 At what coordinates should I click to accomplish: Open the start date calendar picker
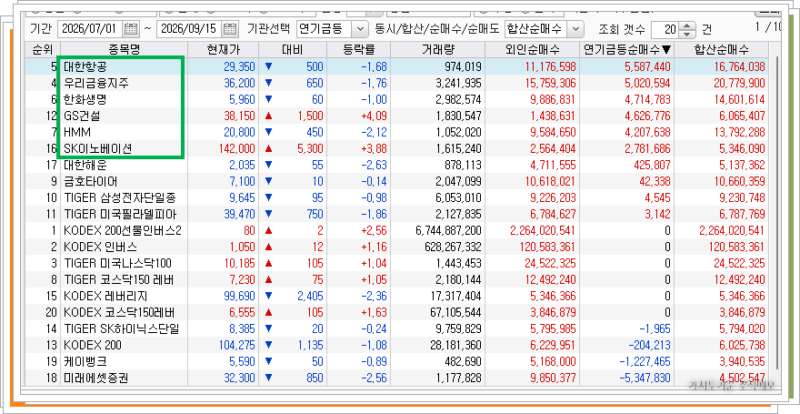tap(131, 29)
